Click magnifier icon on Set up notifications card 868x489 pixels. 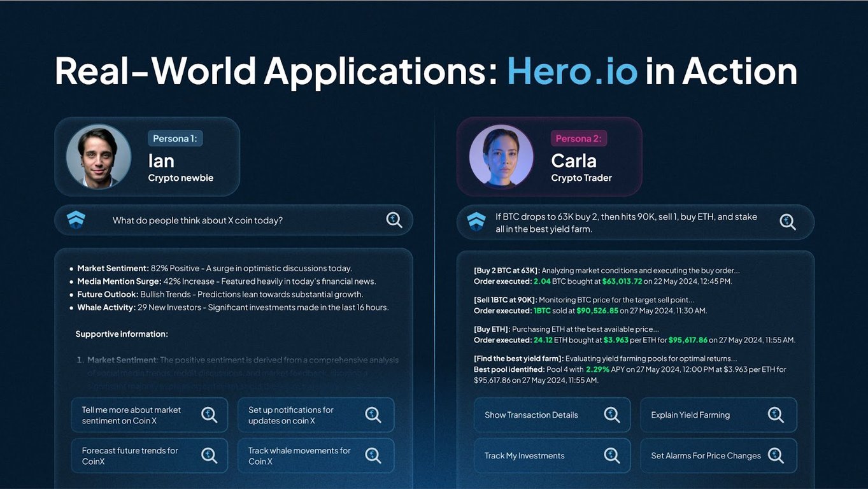point(373,415)
